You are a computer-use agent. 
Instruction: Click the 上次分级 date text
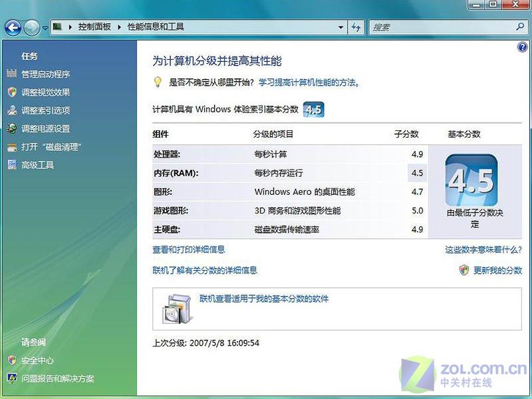point(206,343)
